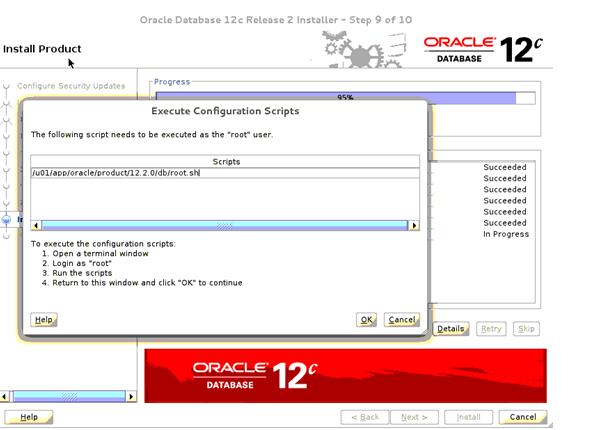Select the current Install Product step bullet
This screenshot has height=430, width=609.
click(6, 219)
